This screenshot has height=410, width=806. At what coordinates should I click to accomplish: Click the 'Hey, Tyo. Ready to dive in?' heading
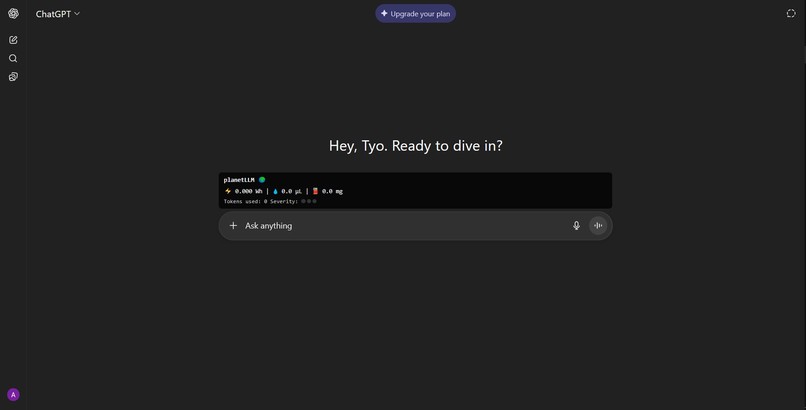pyautogui.click(x=415, y=146)
